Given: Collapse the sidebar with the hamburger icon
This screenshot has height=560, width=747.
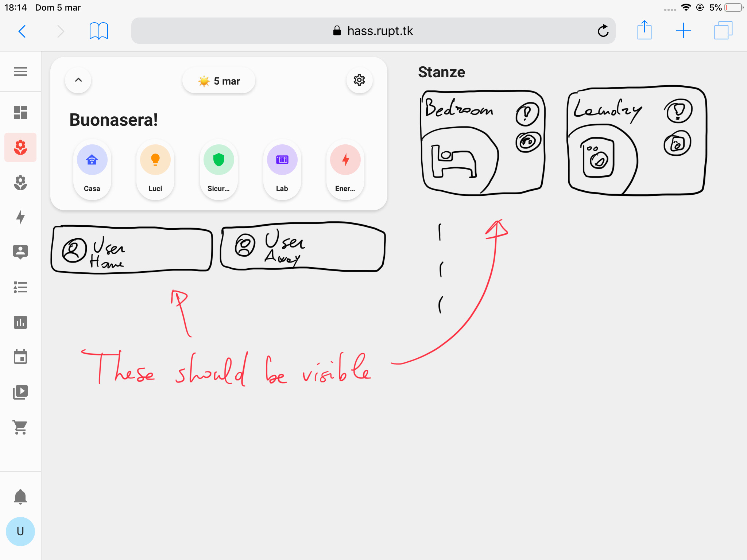Looking at the screenshot, I should click(x=20, y=71).
